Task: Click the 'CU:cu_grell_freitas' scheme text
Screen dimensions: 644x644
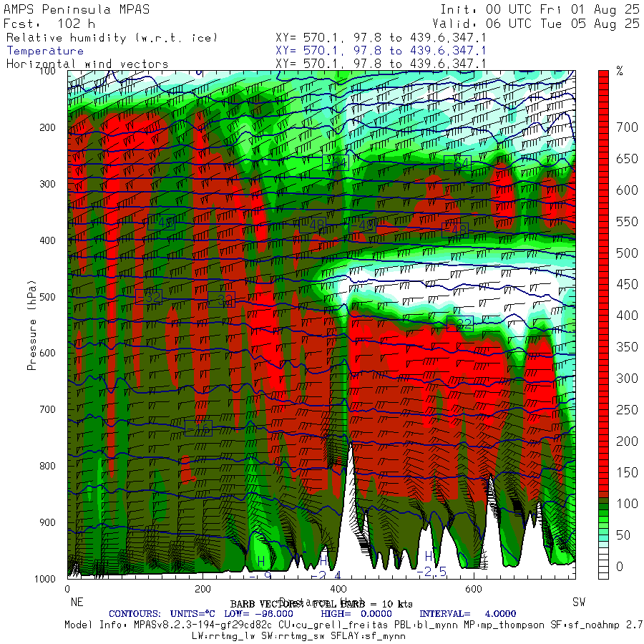Action: click(x=332, y=625)
